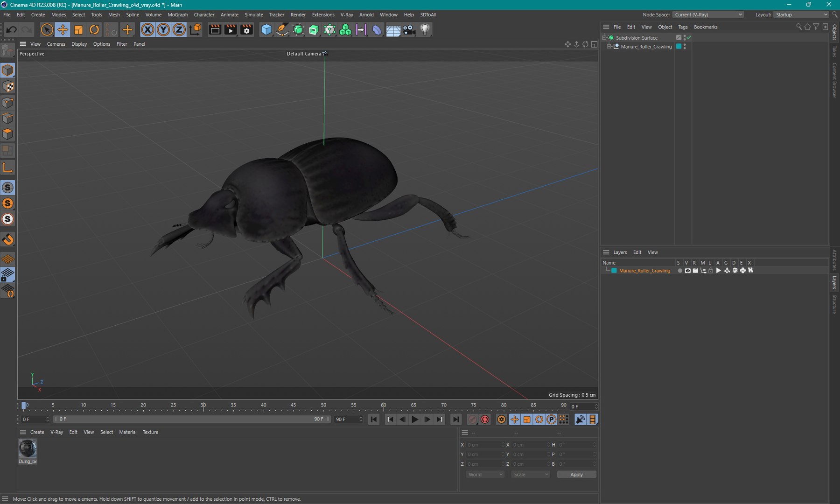Open the World coordinate system dropdown
This screenshot has height=504, width=840.
coord(485,475)
